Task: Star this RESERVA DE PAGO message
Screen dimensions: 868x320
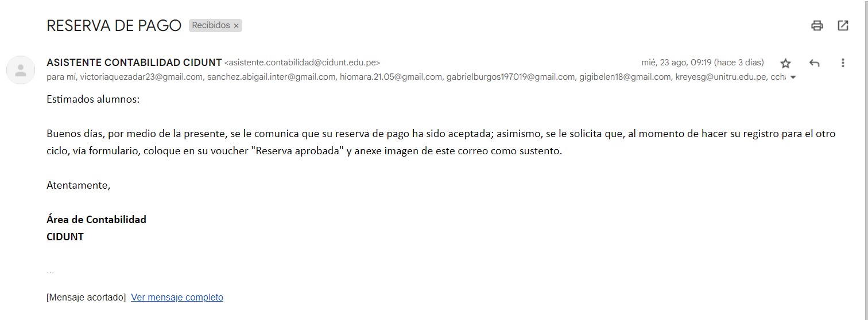Action: [x=785, y=63]
